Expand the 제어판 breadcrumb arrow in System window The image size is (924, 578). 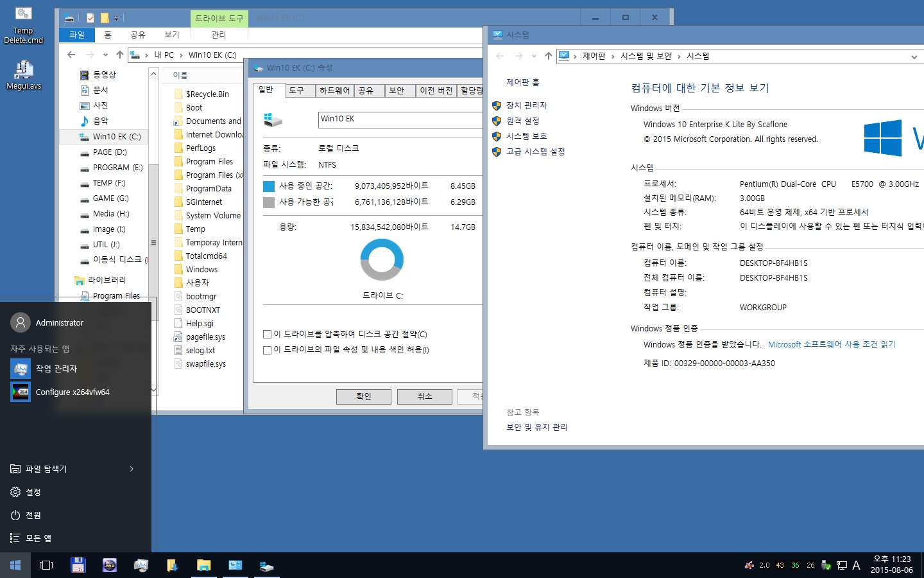coord(613,57)
